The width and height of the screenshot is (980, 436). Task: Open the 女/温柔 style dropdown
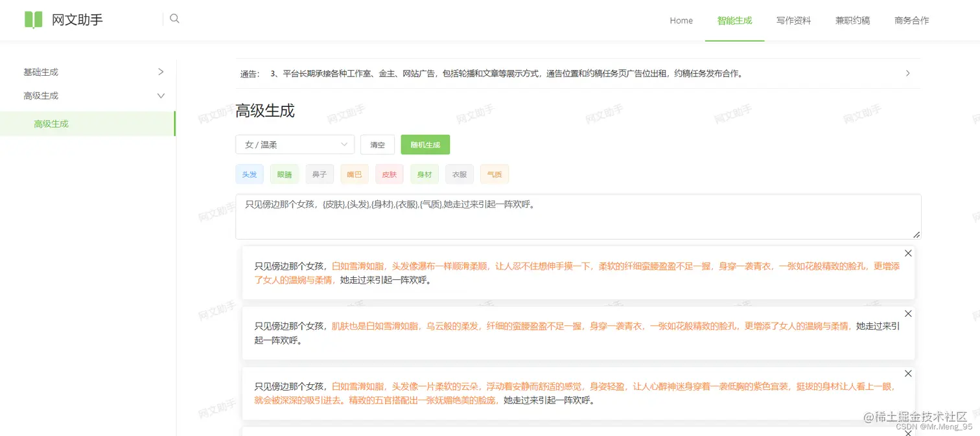[x=295, y=144]
